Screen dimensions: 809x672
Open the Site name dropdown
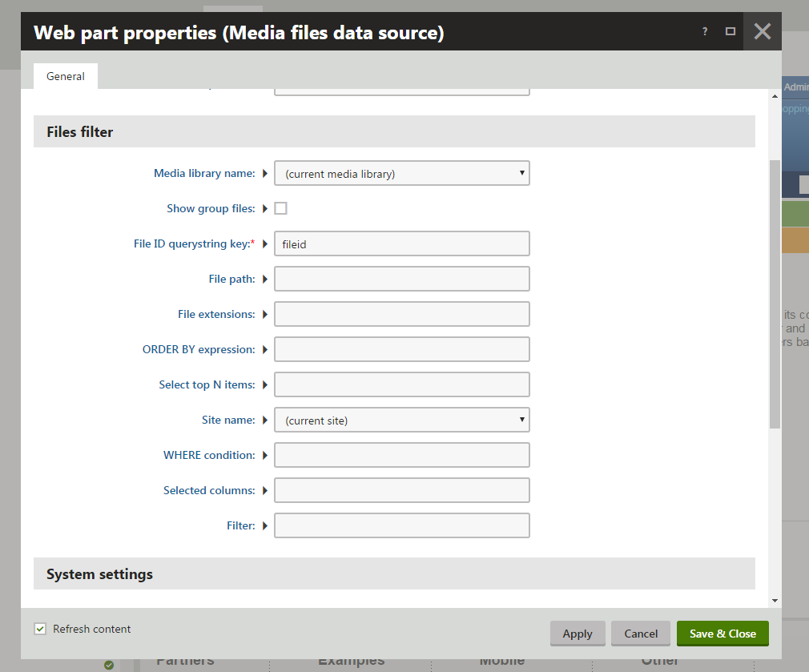[x=401, y=420]
